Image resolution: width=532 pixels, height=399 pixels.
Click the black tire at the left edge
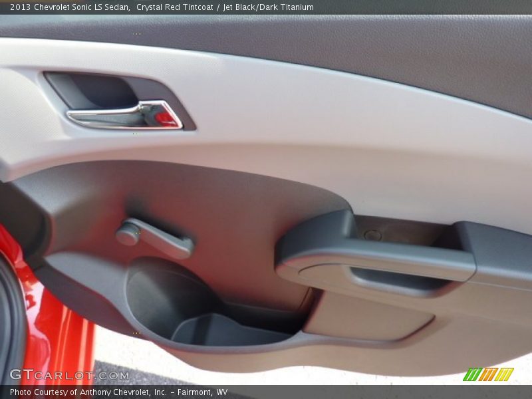pyautogui.click(x=10, y=319)
